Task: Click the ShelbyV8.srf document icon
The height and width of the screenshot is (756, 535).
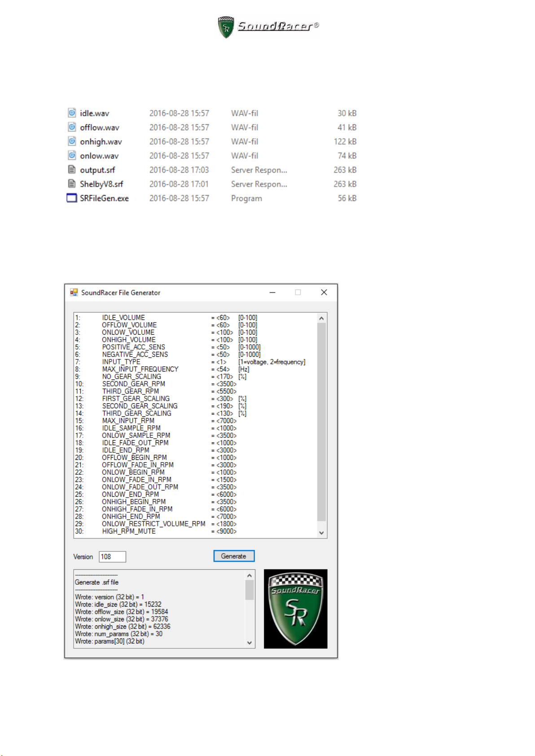Action: click(72, 184)
